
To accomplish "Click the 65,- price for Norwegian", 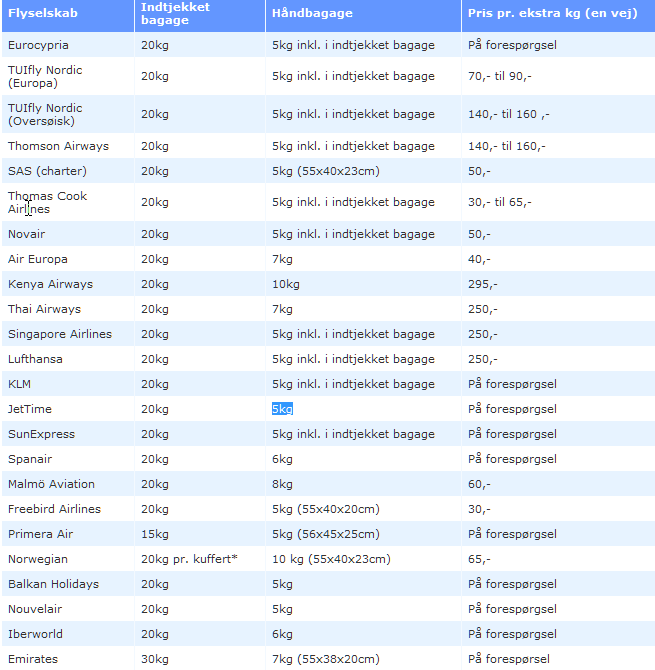I will 479,559.
